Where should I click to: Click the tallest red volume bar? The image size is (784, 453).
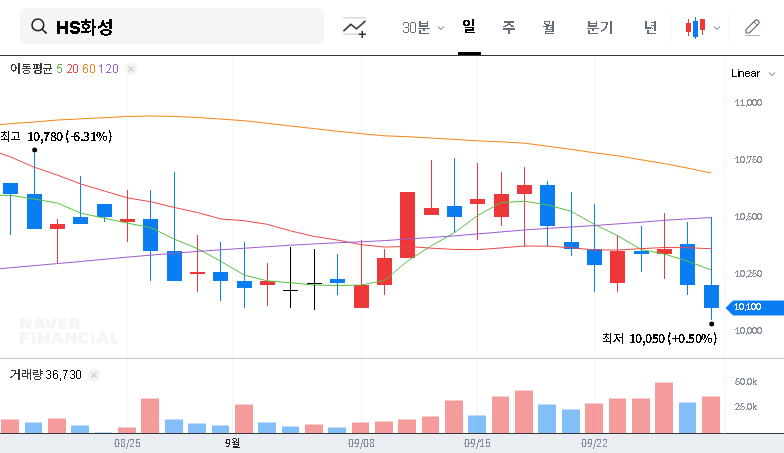coord(664,408)
